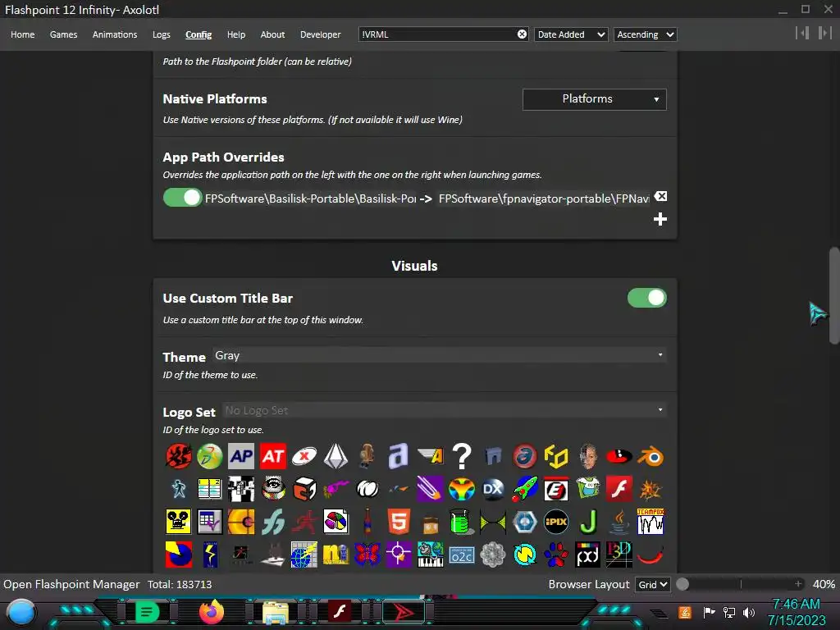The height and width of the screenshot is (630, 840).
Task: Open the Logo Set dropdown
Action: point(444,410)
